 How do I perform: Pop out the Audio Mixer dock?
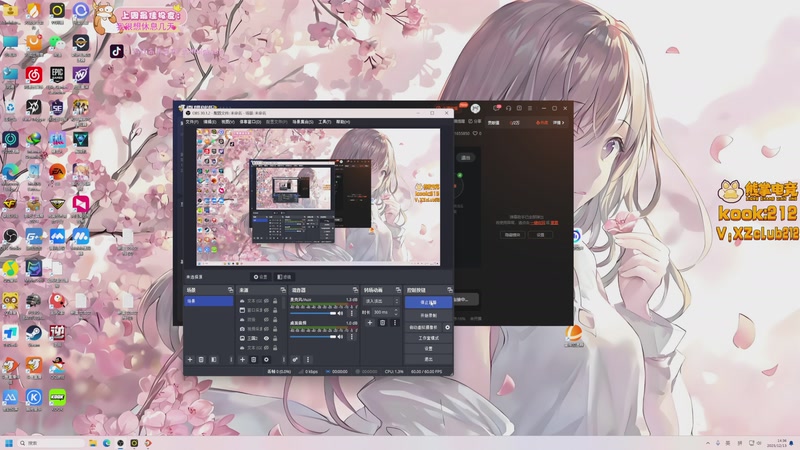pyautogui.click(x=355, y=290)
